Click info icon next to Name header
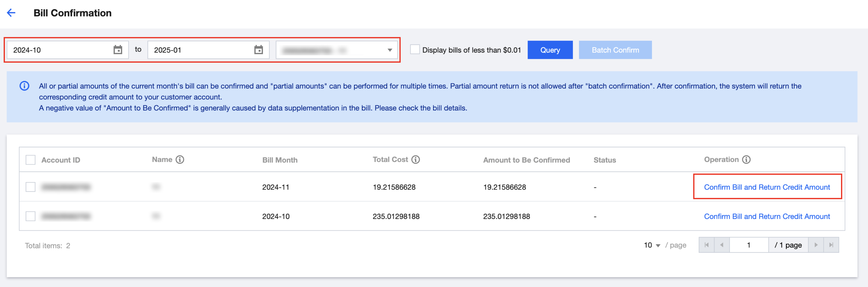The image size is (868, 287). (180, 160)
